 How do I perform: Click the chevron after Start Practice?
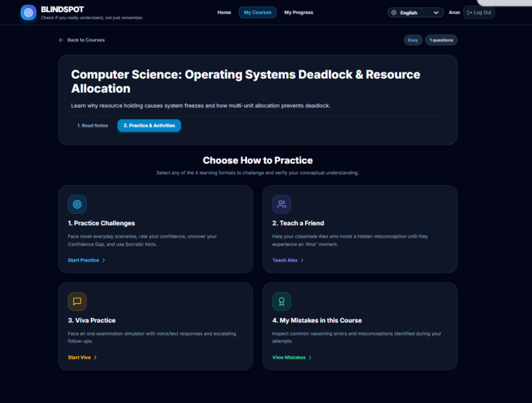(104, 260)
